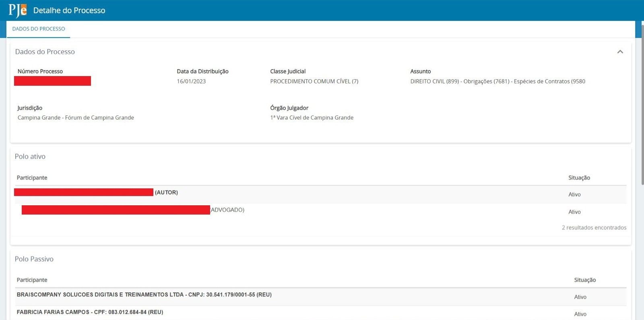Click Situação header in Polo ativo
The width and height of the screenshot is (644, 320).
coord(579,178)
